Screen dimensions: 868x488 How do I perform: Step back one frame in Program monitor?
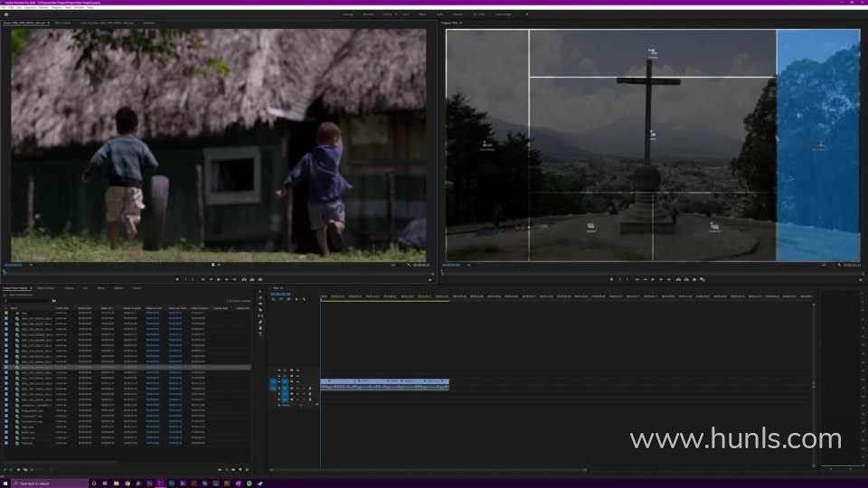(646, 279)
